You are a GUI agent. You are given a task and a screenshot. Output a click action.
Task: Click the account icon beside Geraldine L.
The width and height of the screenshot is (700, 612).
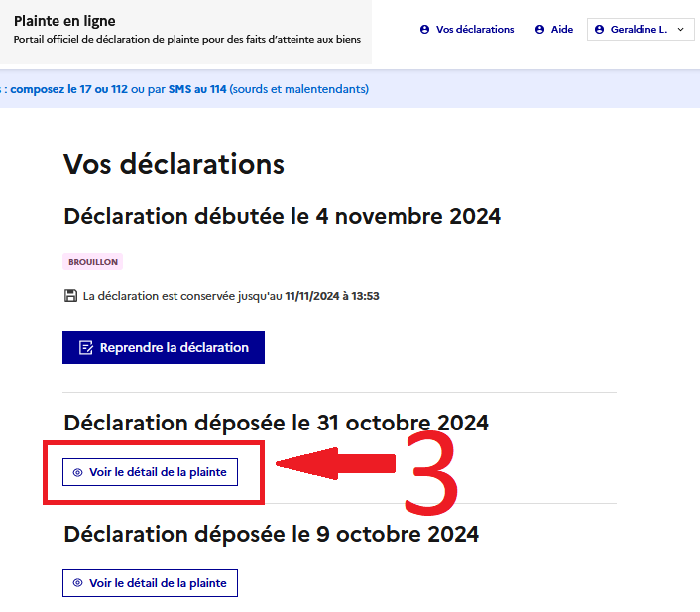pos(599,30)
